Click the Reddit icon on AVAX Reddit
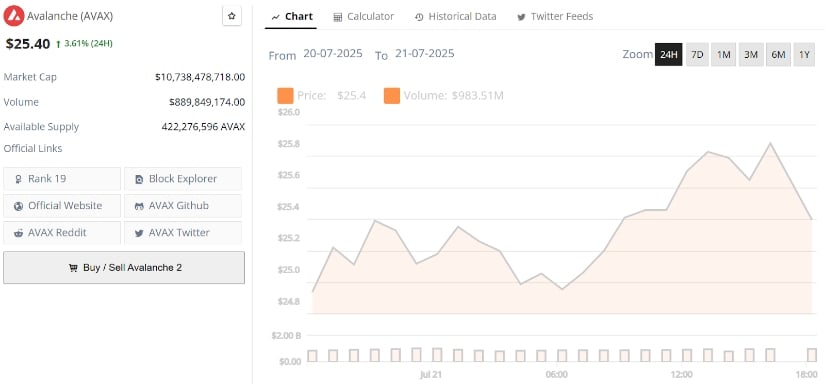Image resolution: width=825 pixels, height=384 pixels. (19, 233)
